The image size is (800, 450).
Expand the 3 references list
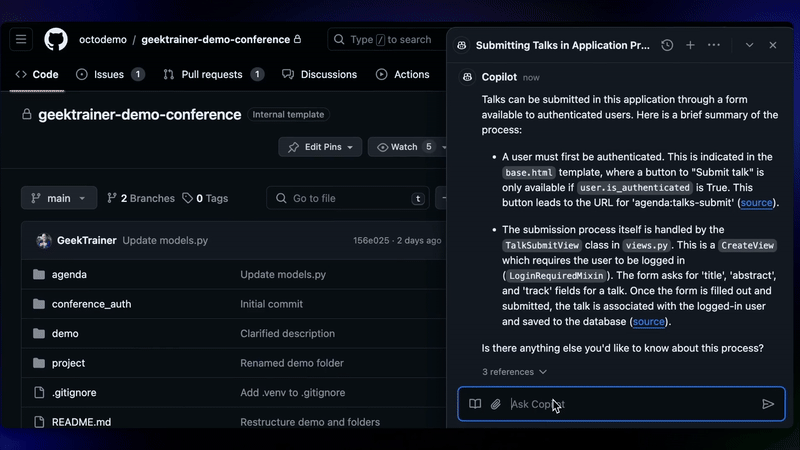click(514, 372)
